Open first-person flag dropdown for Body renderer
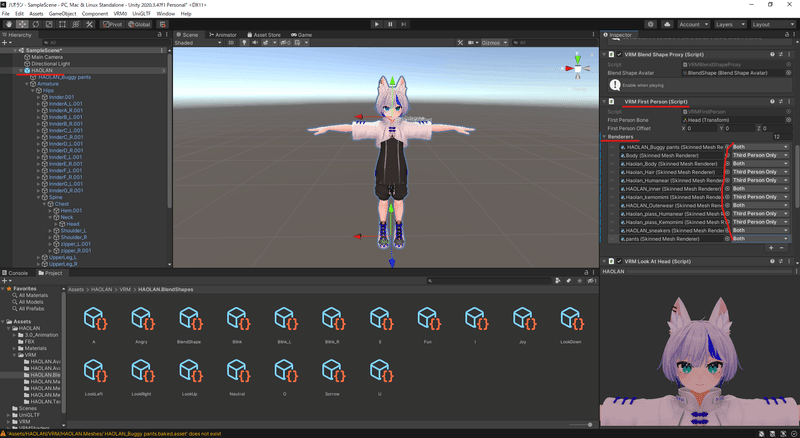Viewport: 800px width, 438px height. 760,155
